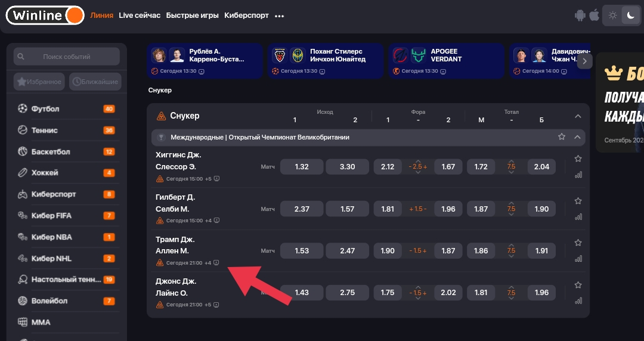644x341 pixels.
Task: Open statistics chart icon for Хиггинс–Слессор match
Action: 578,175
